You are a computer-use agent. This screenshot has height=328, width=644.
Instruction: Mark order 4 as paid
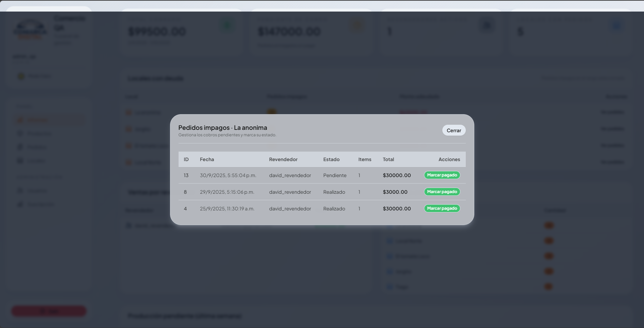coord(442,208)
